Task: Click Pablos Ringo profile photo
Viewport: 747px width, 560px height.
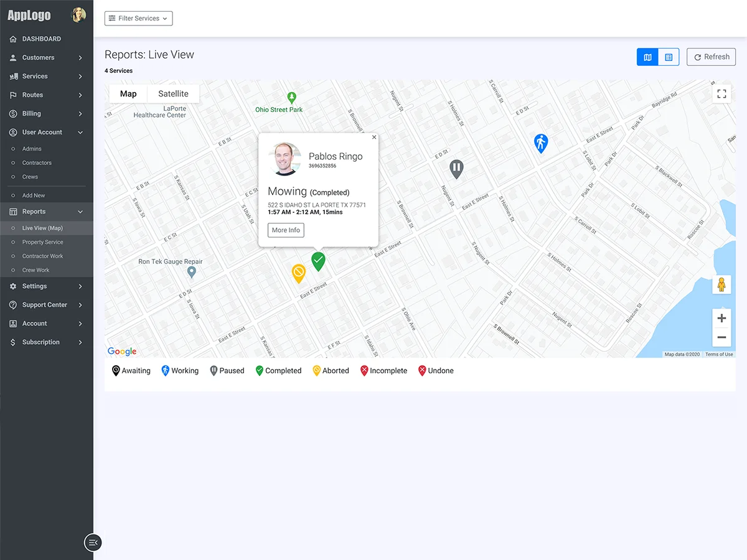Action: (285, 159)
